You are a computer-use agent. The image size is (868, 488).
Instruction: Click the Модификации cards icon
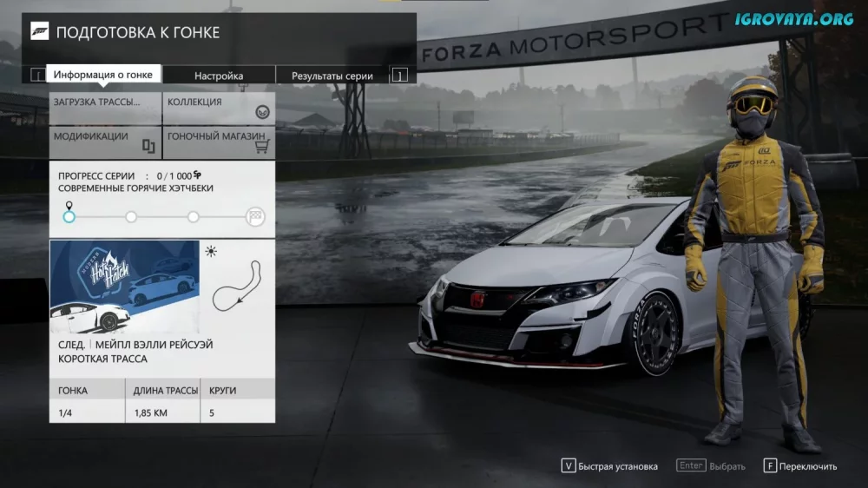tap(148, 146)
